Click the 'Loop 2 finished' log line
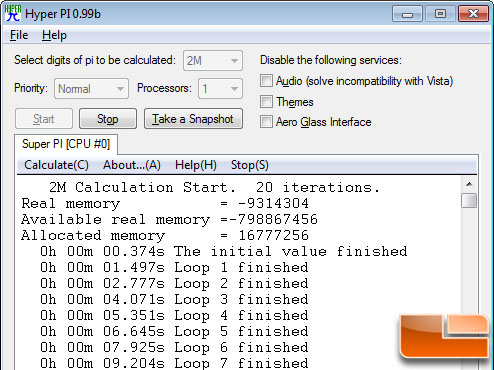This screenshot has width=494, height=370. coord(174,284)
